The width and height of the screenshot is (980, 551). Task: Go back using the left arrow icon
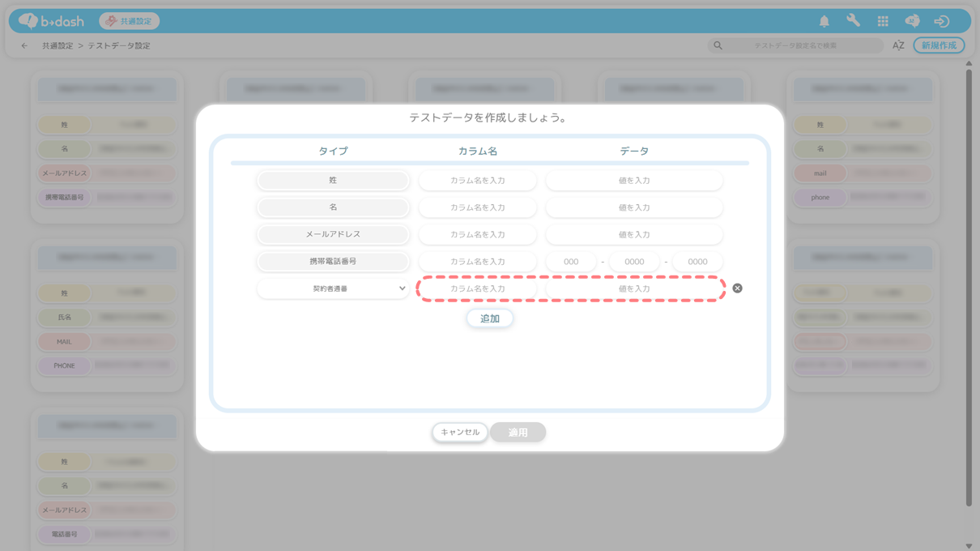pyautogui.click(x=24, y=46)
